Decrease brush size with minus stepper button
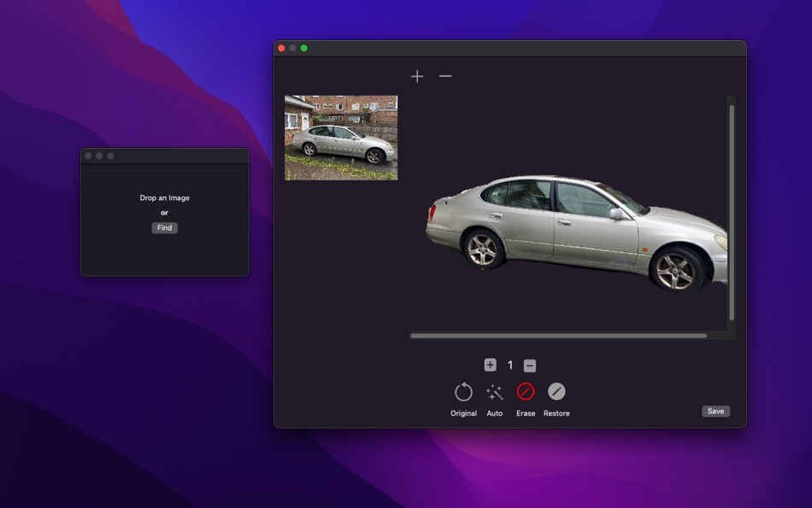The image size is (812, 508). click(x=529, y=365)
